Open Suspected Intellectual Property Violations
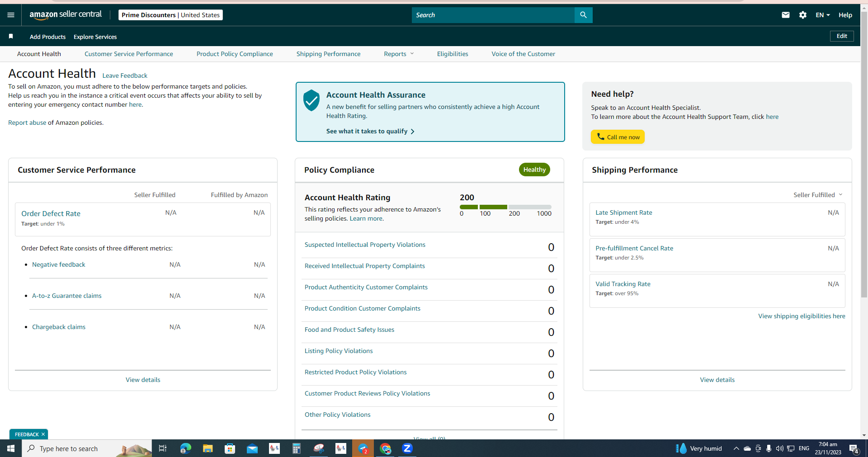 pyautogui.click(x=365, y=245)
